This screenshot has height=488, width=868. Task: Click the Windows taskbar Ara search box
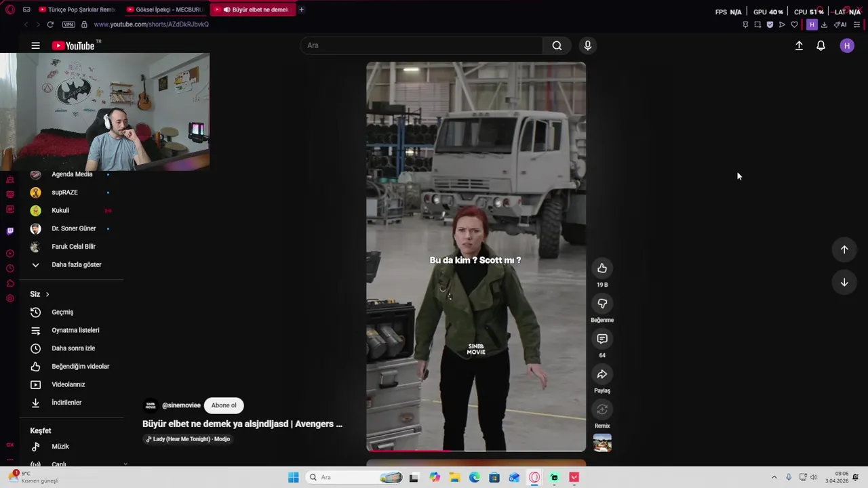tap(355, 477)
